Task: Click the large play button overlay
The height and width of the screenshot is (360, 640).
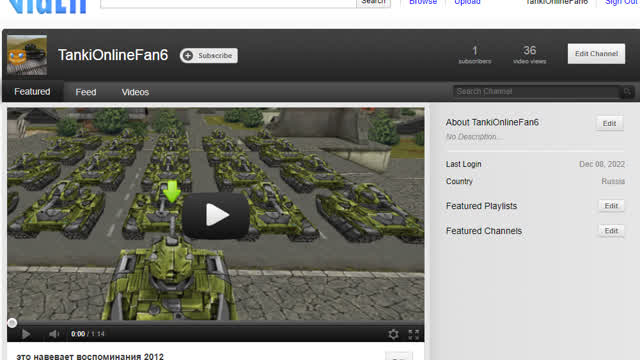Action: [216, 215]
